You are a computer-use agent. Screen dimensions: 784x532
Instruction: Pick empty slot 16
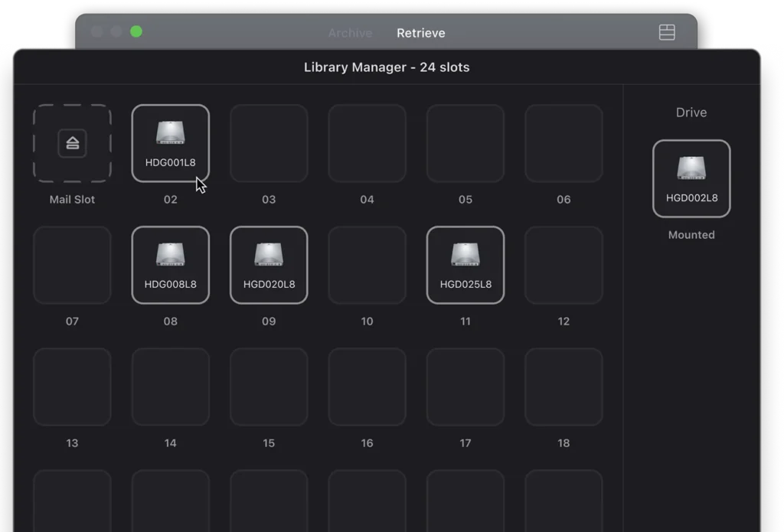coord(367,387)
